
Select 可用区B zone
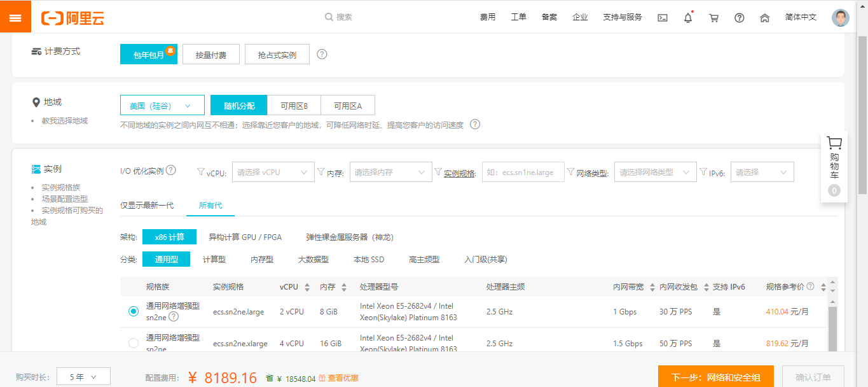point(294,105)
